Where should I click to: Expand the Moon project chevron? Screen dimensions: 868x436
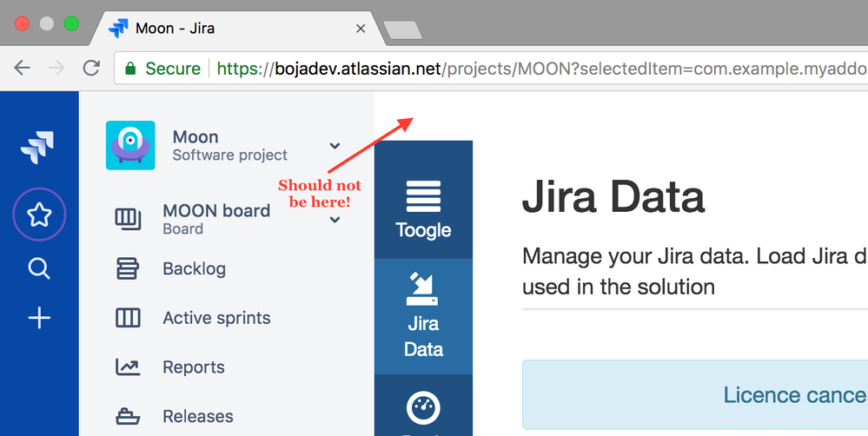(x=335, y=146)
